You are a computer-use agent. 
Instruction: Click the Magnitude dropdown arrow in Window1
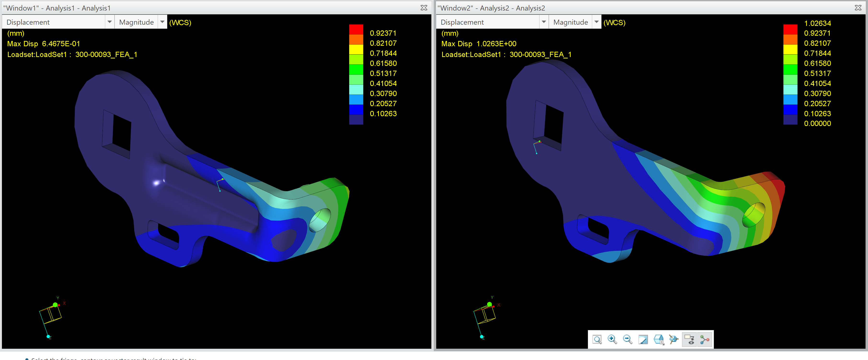coord(162,22)
